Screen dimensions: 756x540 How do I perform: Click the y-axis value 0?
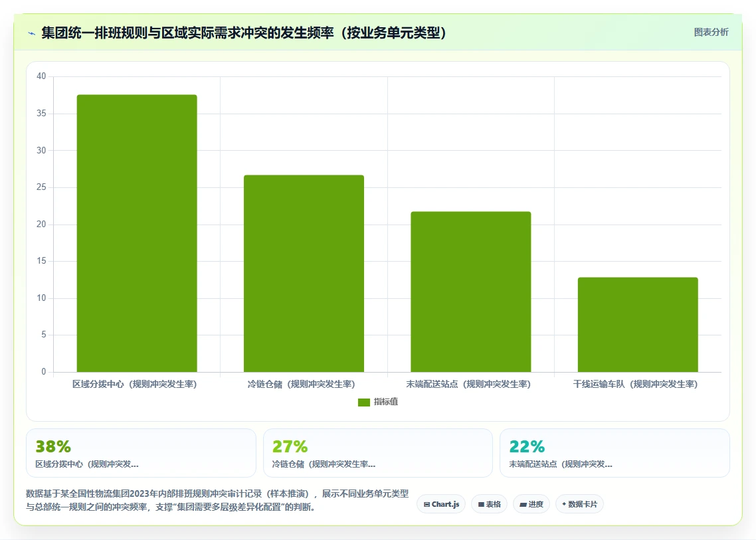tap(44, 372)
